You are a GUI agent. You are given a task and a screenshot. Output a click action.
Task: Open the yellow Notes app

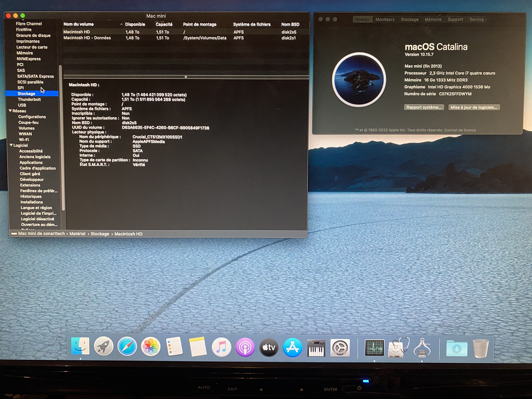point(198,347)
